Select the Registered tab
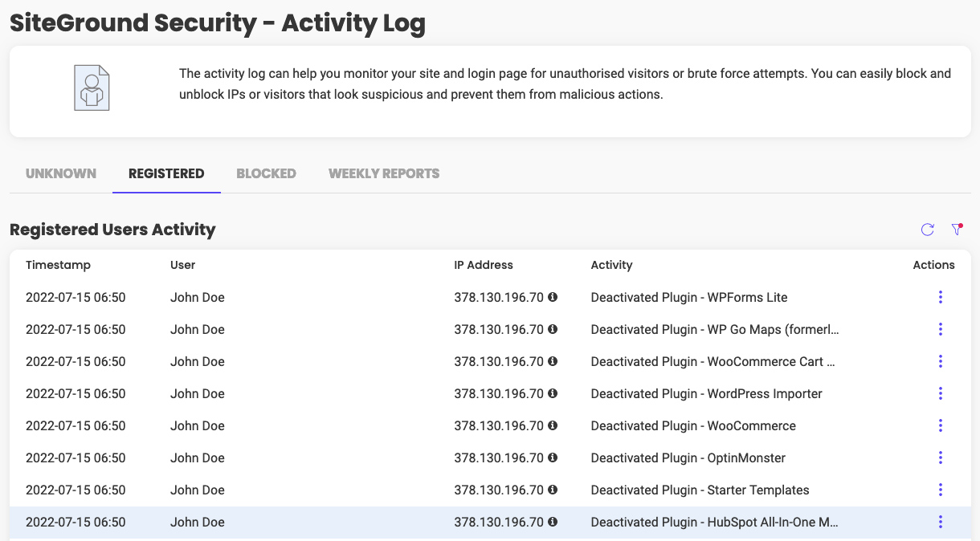This screenshot has width=980, height=541. tap(166, 173)
